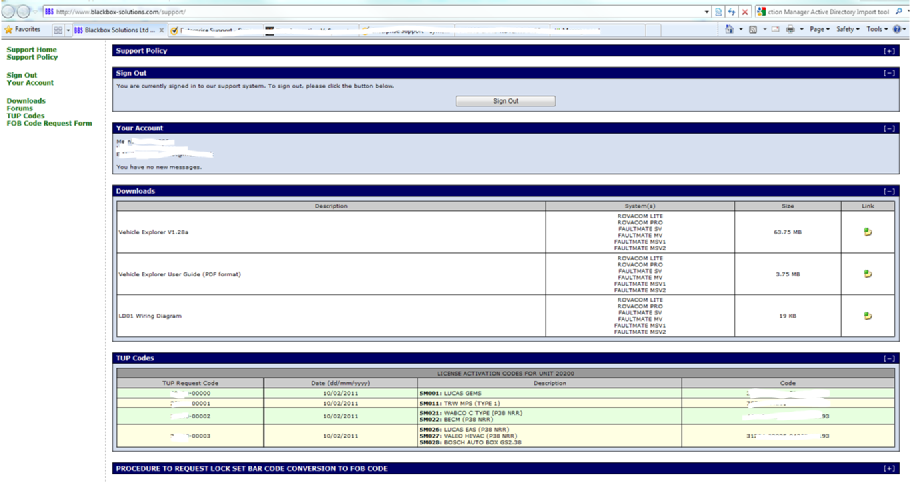Collapse the TUP Codes section
Image resolution: width=911 pixels, height=482 pixels.
pos(889,358)
